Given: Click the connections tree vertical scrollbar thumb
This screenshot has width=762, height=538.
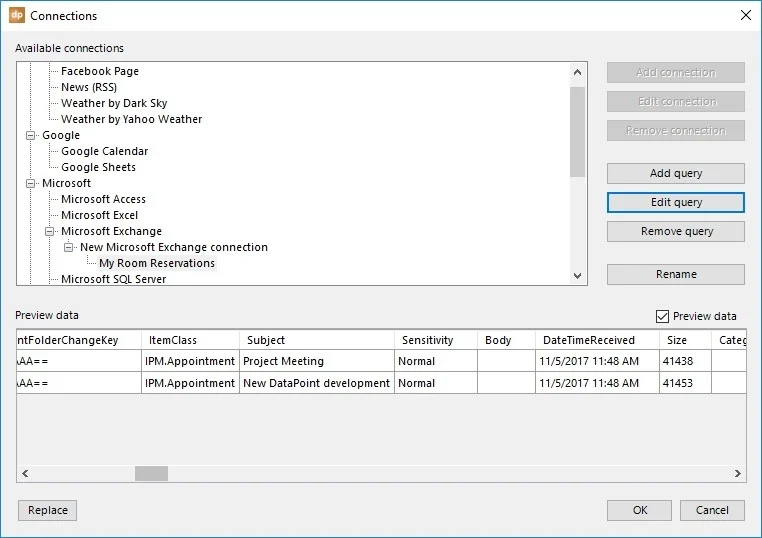Looking at the screenshot, I should click(x=577, y=132).
